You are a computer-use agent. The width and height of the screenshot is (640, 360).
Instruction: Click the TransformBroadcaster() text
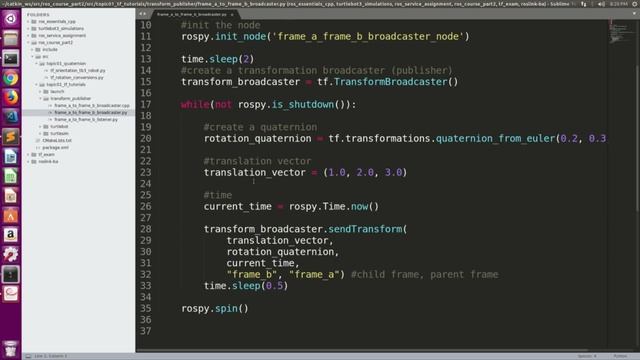point(396,82)
